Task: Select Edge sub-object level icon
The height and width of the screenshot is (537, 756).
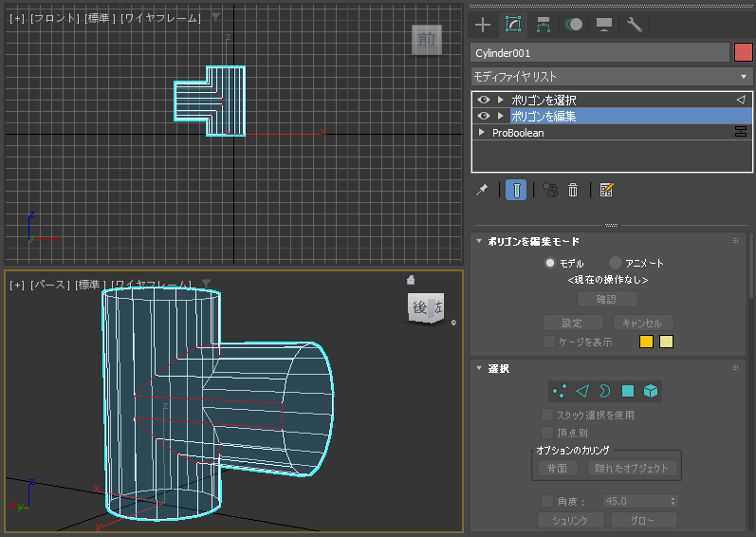Action: (582, 391)
